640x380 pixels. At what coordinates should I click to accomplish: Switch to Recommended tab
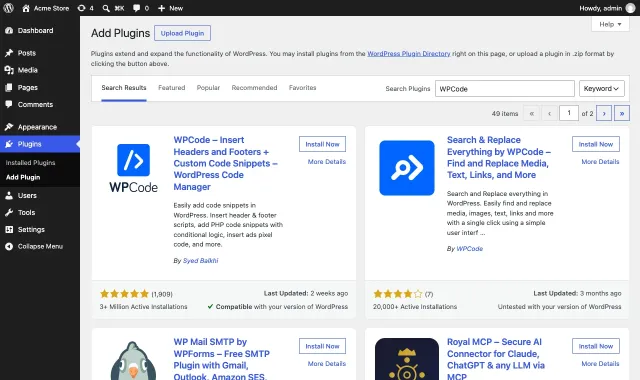[254, 88]
